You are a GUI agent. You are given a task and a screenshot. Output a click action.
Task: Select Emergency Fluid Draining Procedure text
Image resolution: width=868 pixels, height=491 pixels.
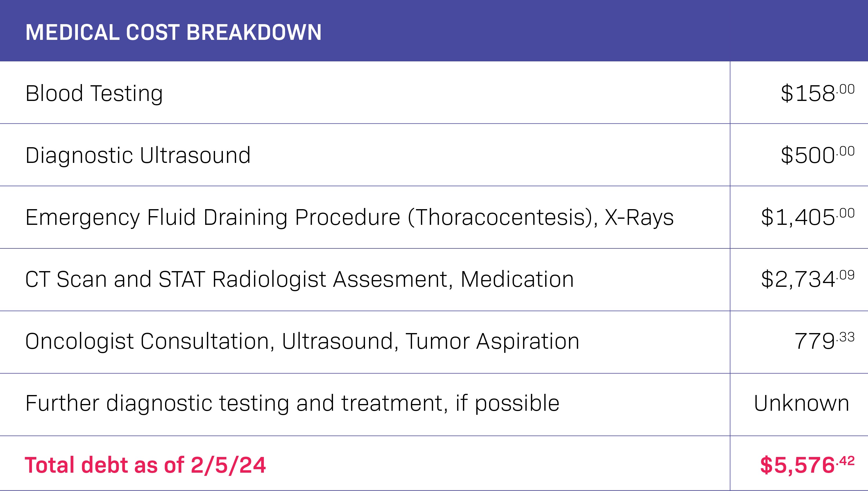213,218
